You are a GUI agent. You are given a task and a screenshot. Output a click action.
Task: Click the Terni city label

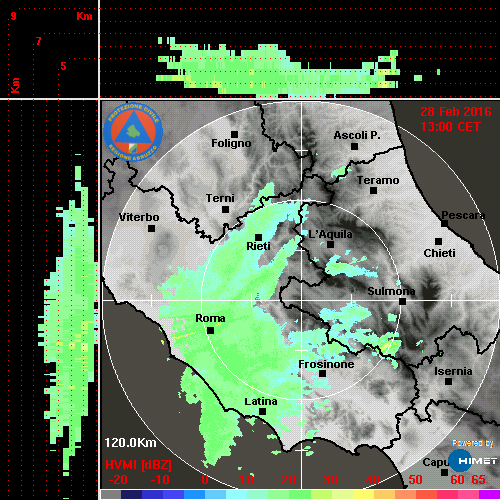[220, 198]
